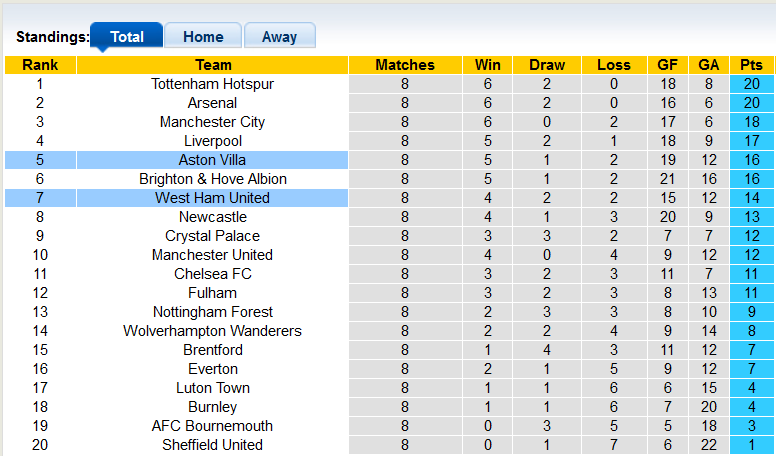The height and width of the screenshot is (456, 776).
Task: Switch to the Total standings tab
Action: point(127,37)
